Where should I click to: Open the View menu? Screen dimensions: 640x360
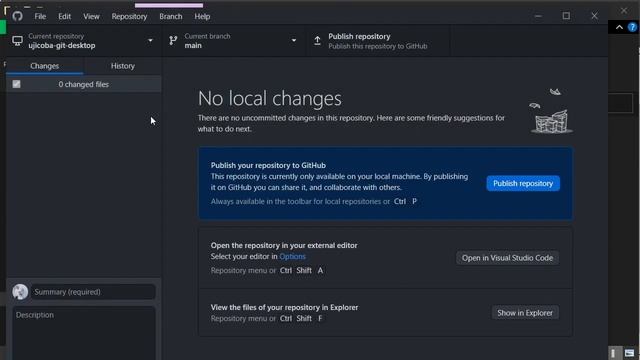pyautogui.click(x=91, y=16)
